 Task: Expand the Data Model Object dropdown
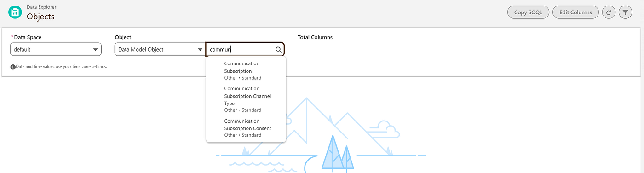click(160, 49)
